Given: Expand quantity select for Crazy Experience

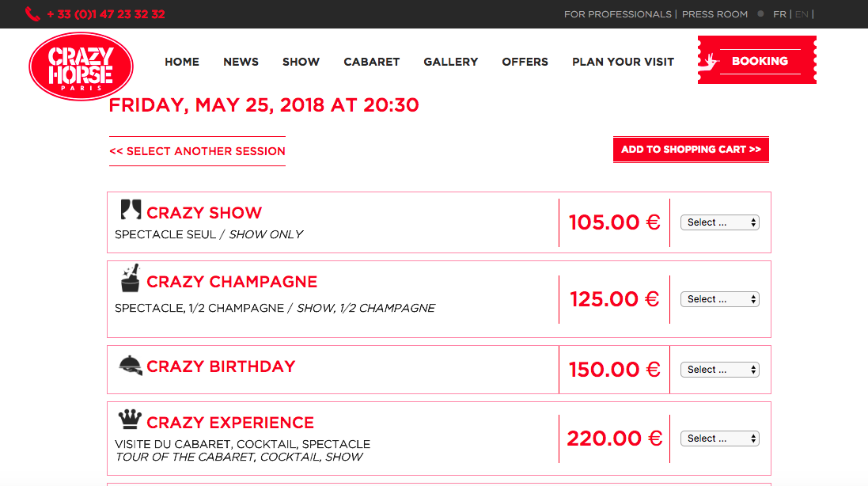Looking at the screenshot, I should [720, 439].
